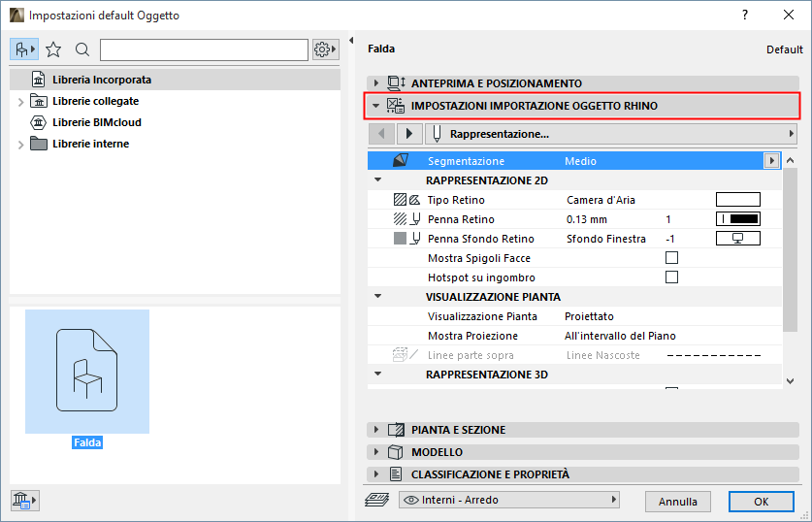Click Classificazione e Proprietà list icon

pyautogui.click(x=396, y=473)
